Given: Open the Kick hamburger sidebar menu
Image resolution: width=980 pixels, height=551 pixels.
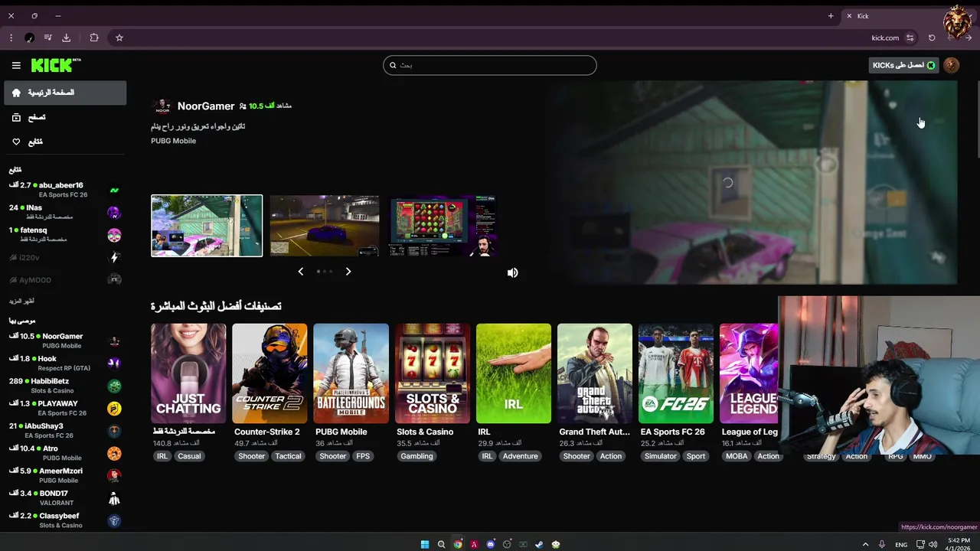Looking at the screenshot, I should click(x=16, y=66).
